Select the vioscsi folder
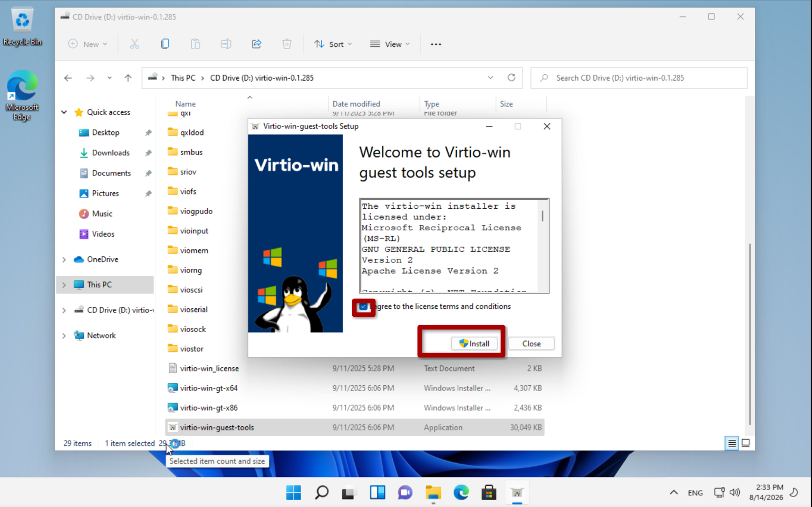Screen dimensions: 812x507 point(191,290)
